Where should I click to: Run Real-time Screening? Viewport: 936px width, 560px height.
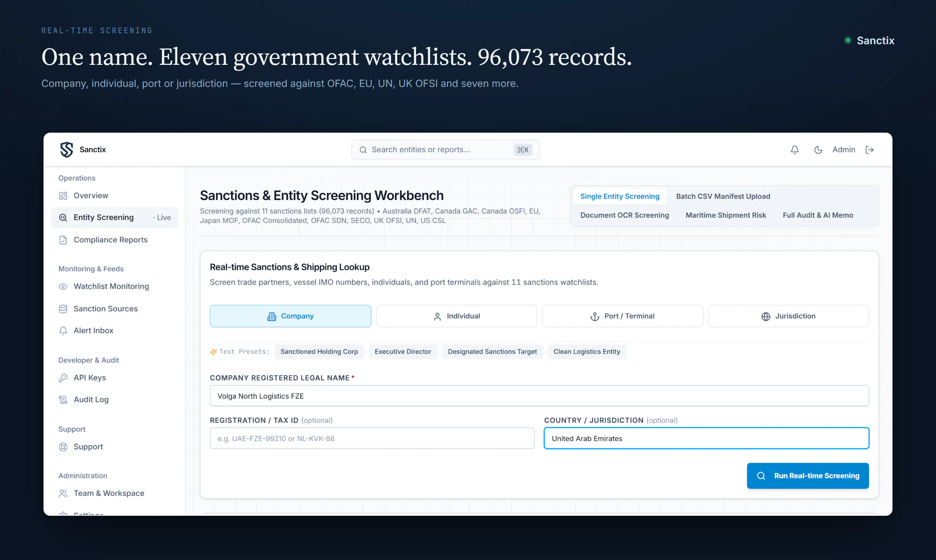808,476
